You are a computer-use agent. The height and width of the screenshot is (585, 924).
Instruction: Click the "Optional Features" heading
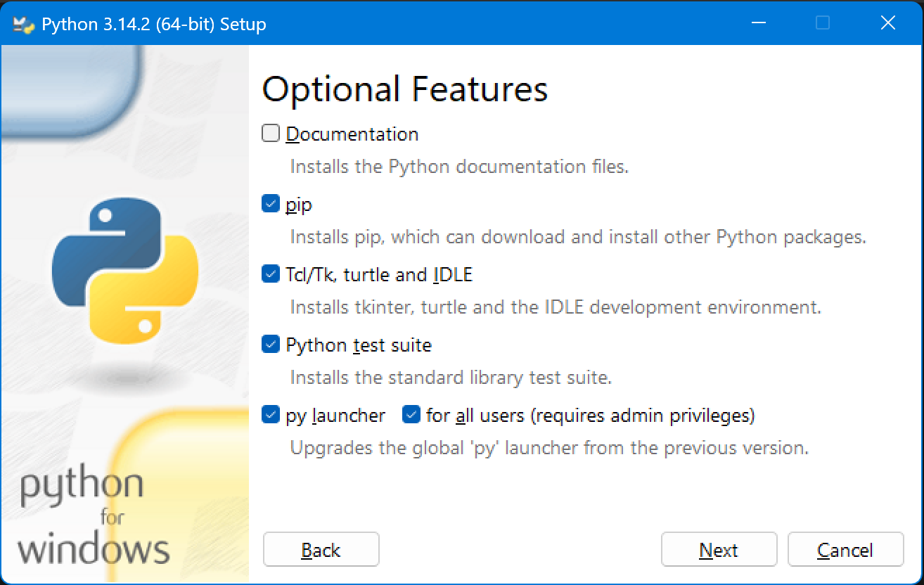click(x=404, y=89)
